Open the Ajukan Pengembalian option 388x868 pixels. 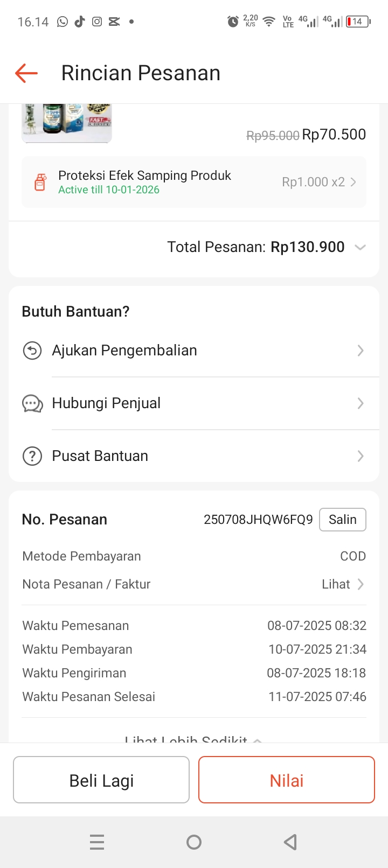(124, 351)
